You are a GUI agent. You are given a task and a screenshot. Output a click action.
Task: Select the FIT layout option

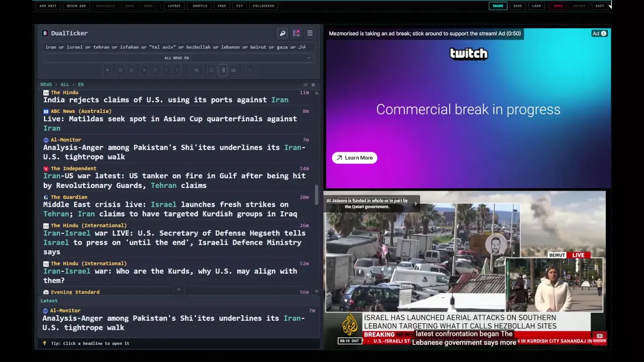(239, 6)
